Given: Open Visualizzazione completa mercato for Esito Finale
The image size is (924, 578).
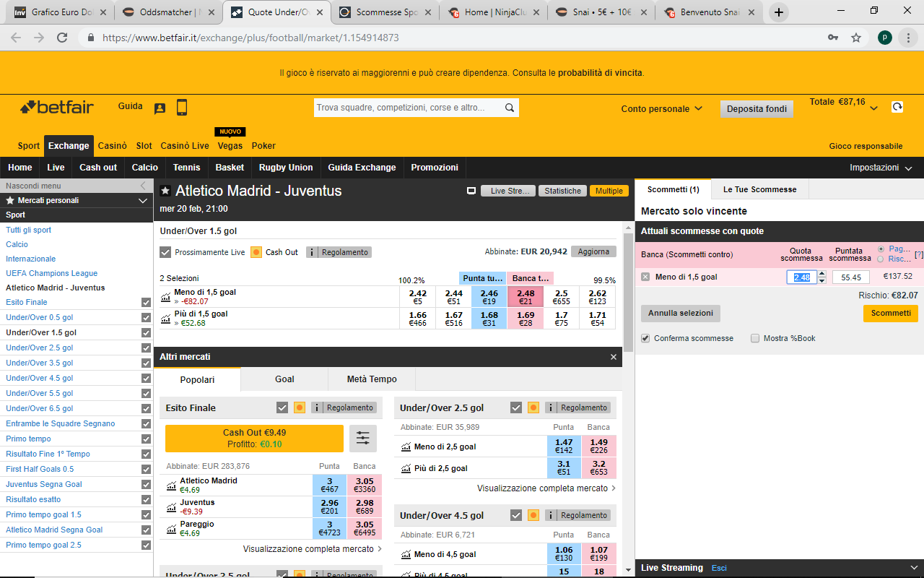Looking at the screenshot, I should tap(313, 549).
